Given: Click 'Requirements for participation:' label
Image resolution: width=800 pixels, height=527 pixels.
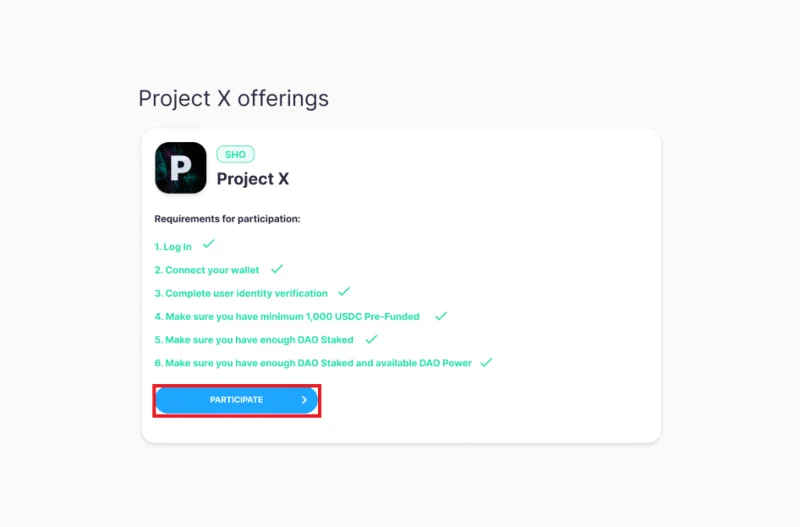Looking at the screenshot, I should click(x=227, y=219).
